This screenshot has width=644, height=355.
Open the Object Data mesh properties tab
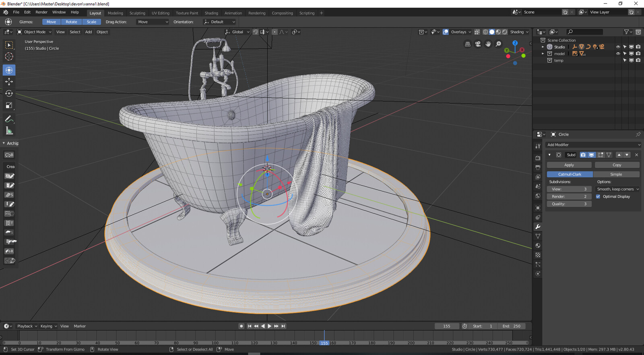click(538, 236)
